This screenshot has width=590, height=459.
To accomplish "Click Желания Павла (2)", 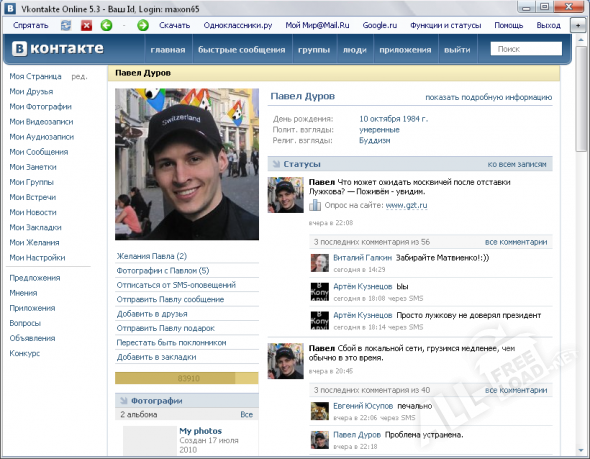I will pos(152,256).
